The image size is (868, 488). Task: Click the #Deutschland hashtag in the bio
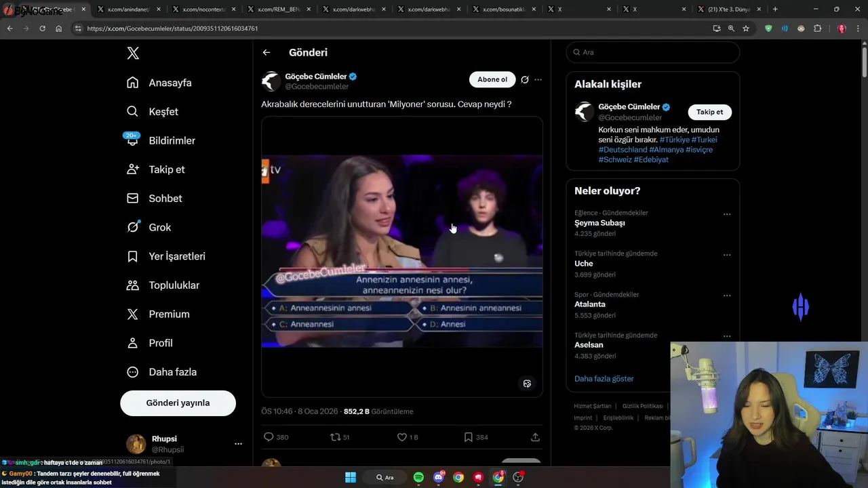click(x=623, y=150)
